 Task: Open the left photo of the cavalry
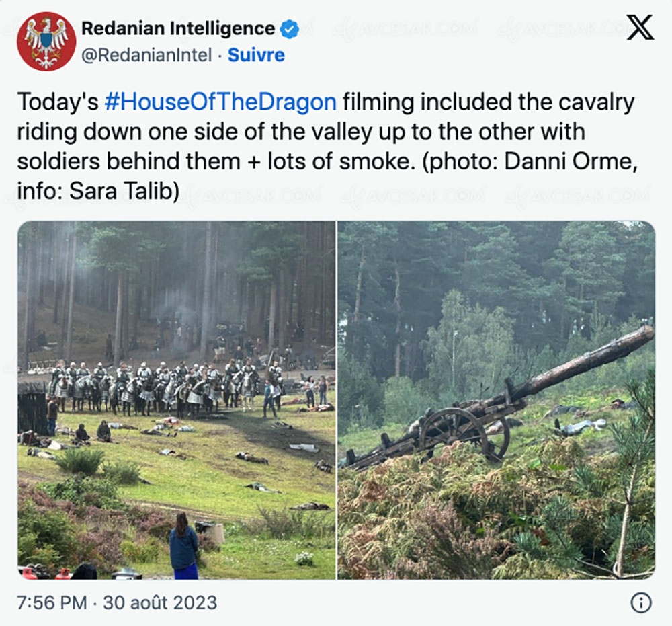coord(176,399)
